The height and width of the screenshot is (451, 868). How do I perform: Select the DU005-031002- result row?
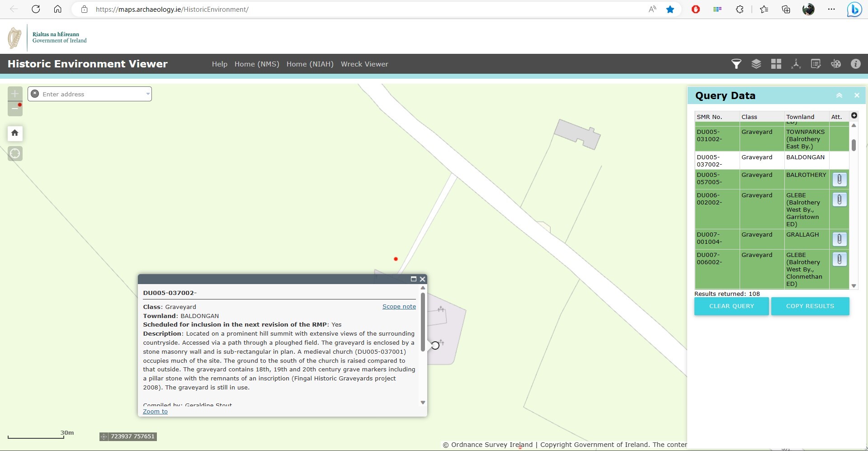pos(772,139)
